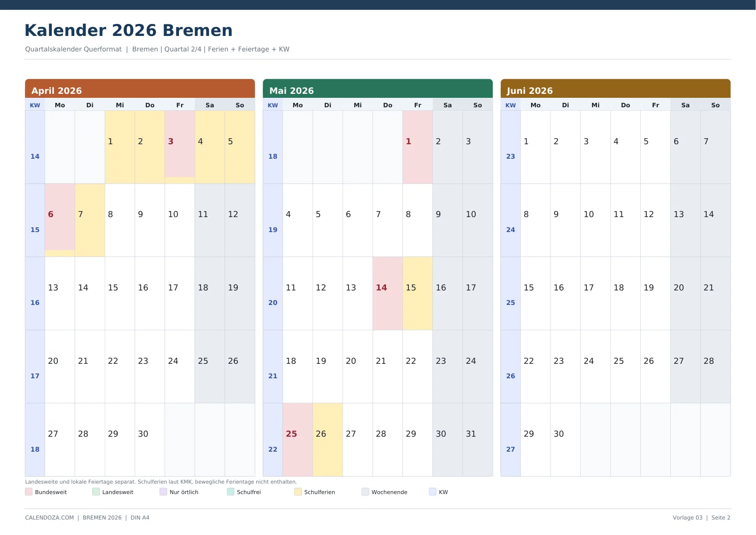Select the April 2026 month header
This screenshot has height=535, width=756.
[140, 89]
